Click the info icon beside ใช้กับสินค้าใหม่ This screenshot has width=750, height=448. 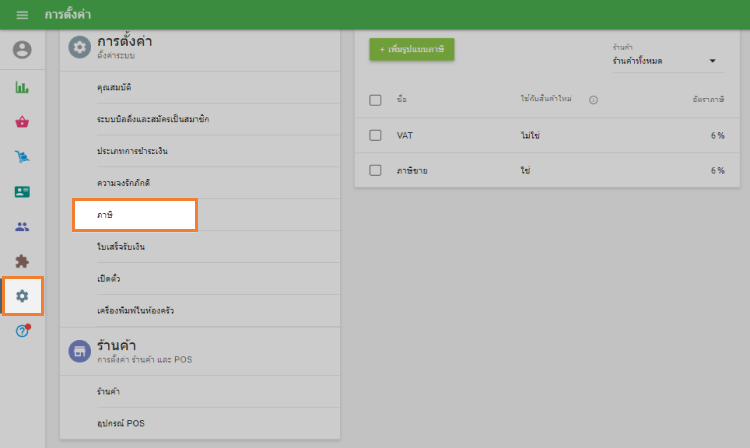[x=593, y=100]
